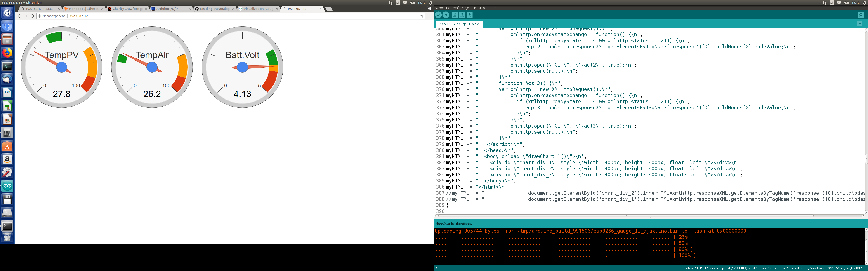The height and width of the screenshot is (271, 868).
Task: Bookmark this page with the star icon
Action: (422, 16)
